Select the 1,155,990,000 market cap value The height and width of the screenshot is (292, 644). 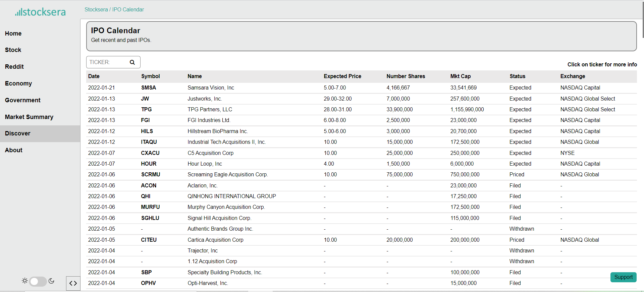click(467, 110)
